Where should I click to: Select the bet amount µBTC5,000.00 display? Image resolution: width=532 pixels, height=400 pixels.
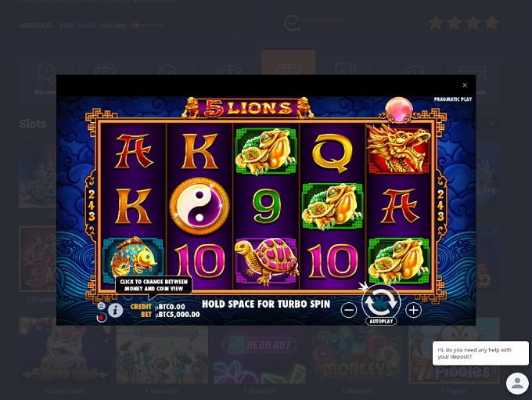coord(178,315)
